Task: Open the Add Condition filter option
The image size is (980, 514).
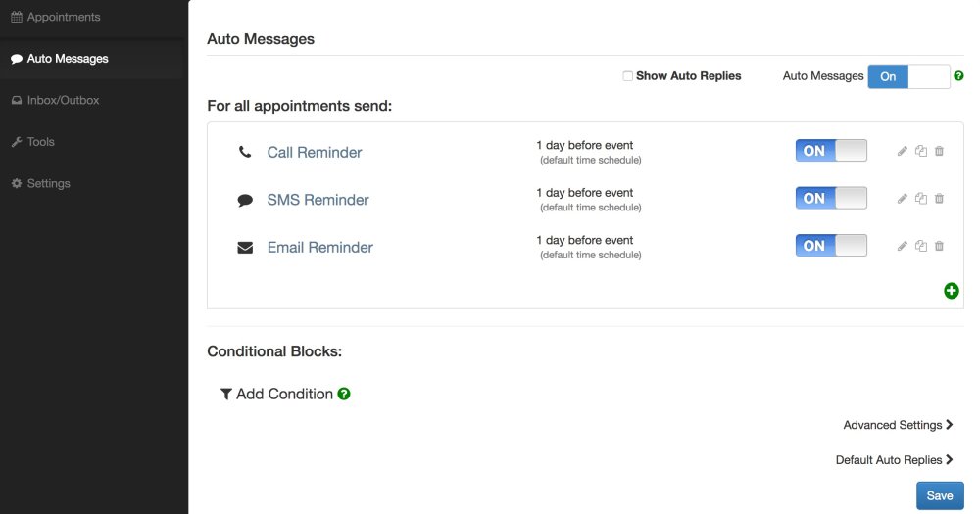Action: tap(277, 395)
